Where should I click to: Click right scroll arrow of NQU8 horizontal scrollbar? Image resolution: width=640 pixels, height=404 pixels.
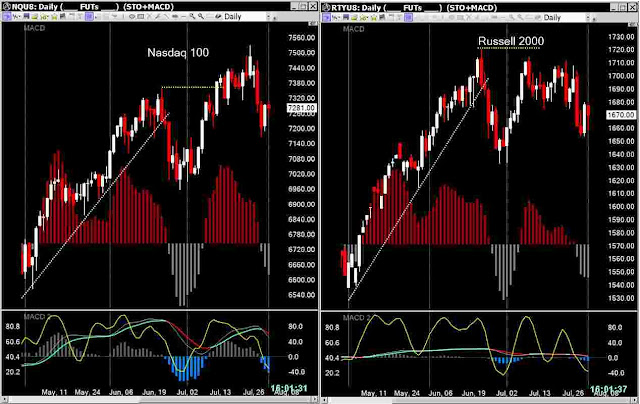[316, 400]
